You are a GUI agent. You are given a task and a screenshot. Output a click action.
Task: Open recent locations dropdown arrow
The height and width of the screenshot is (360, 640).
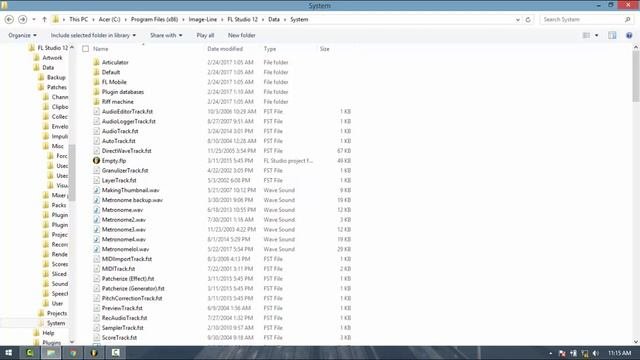point(34,20)
